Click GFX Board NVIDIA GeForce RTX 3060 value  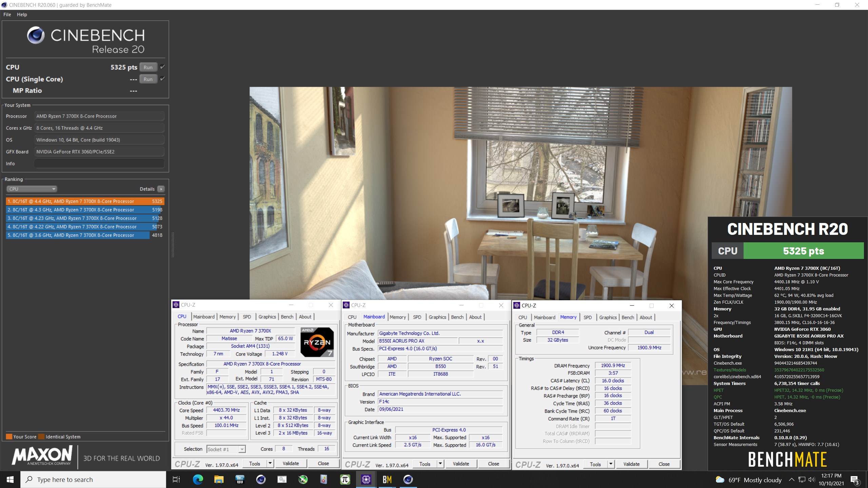[99, 151]
